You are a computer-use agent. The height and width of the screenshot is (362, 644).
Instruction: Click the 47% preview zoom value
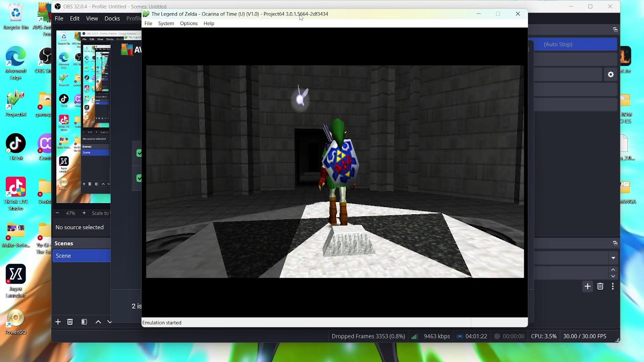point(70,213)
